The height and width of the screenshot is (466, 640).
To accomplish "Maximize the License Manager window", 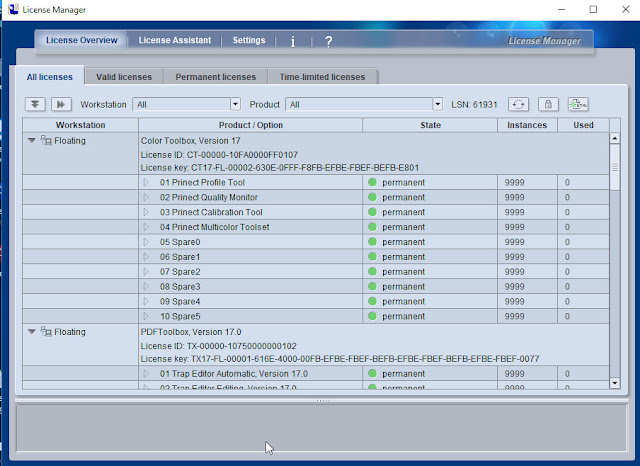I will click(593, 9).
